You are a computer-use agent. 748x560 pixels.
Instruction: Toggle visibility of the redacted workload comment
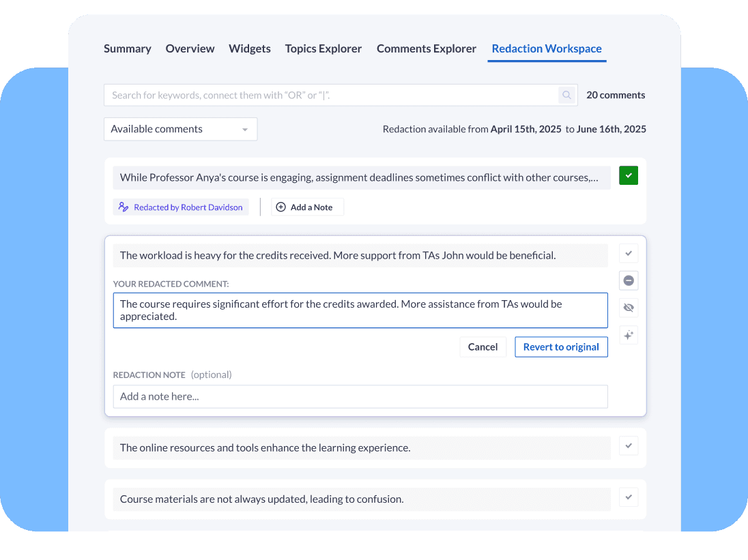[x=629, y=308]
